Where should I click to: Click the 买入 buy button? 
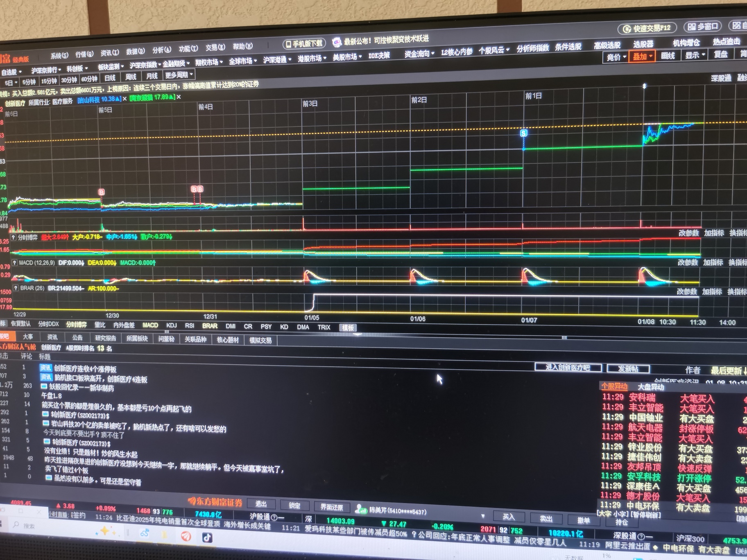pos(508,517)
